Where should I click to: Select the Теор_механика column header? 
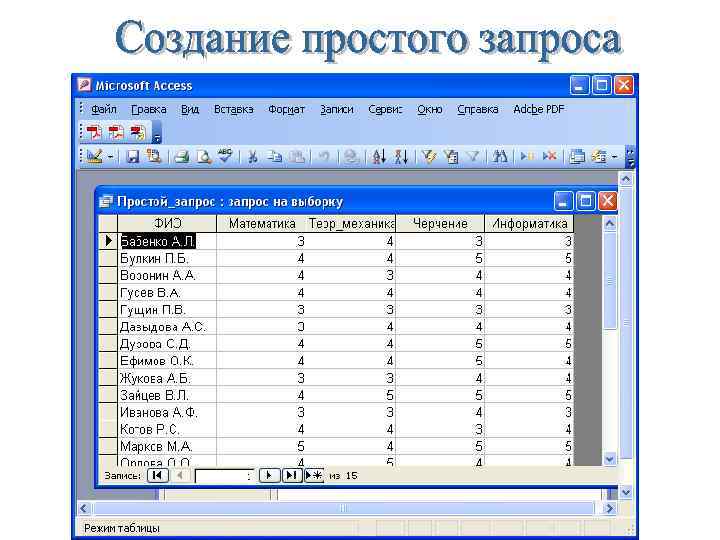(351, 224)
